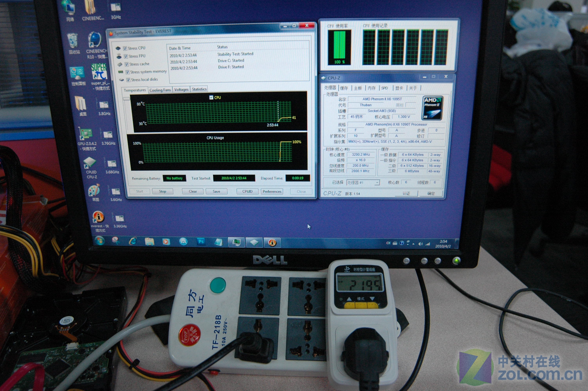The width and height of the screenshot is (588, 391).
Task: Click the 认证 button in CPU-Z
Action: pyautogui.click(x=406, y=194)
